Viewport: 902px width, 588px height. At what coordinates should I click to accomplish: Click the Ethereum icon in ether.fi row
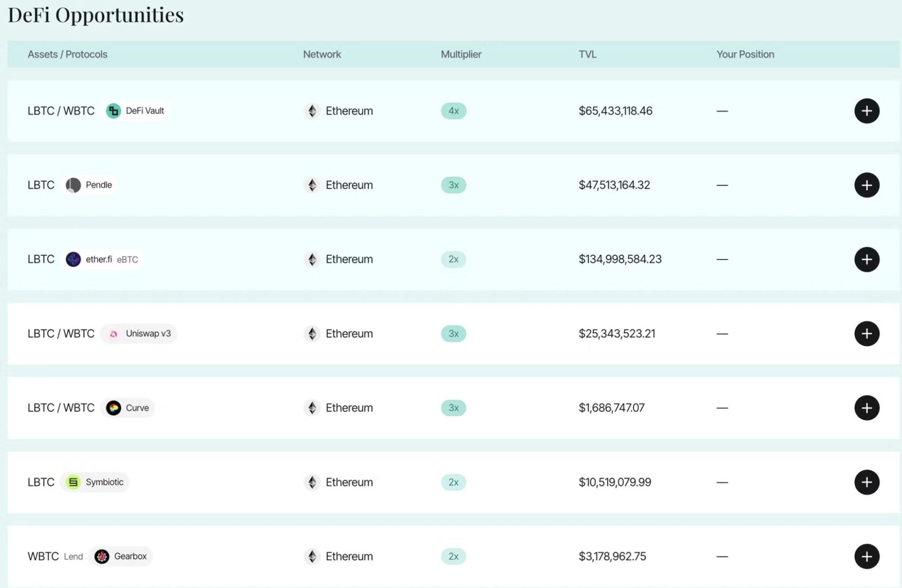pos(312,259)
